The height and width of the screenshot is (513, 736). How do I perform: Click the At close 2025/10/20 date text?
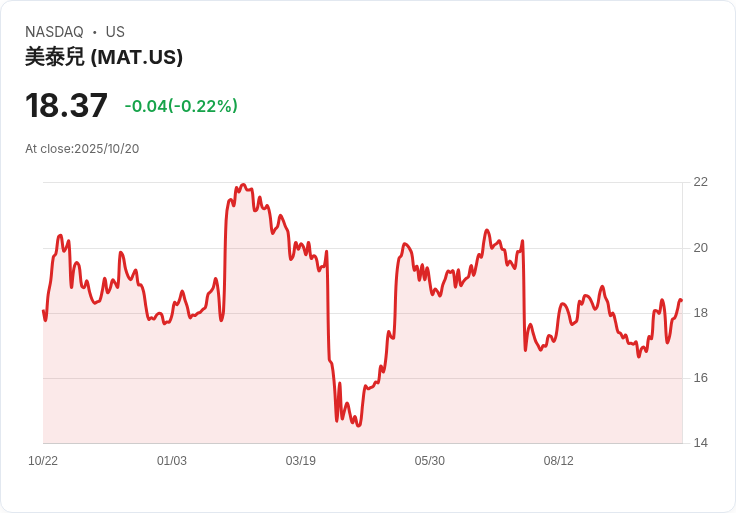click(x=82, y=149)
